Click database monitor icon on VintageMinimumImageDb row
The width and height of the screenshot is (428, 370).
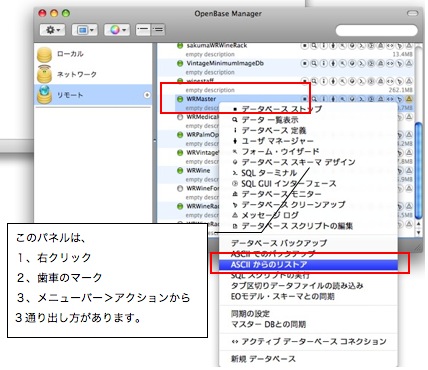click(x=380, y=63)
